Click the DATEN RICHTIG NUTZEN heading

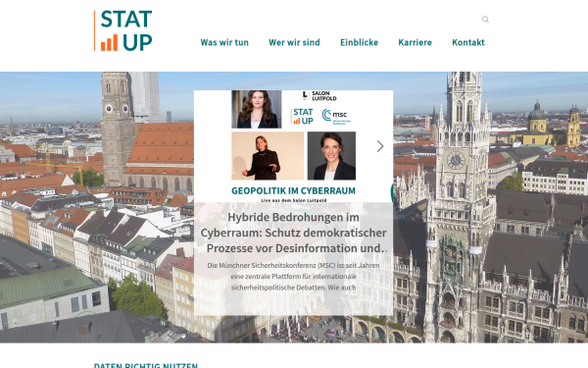click(x=145, y=365)
